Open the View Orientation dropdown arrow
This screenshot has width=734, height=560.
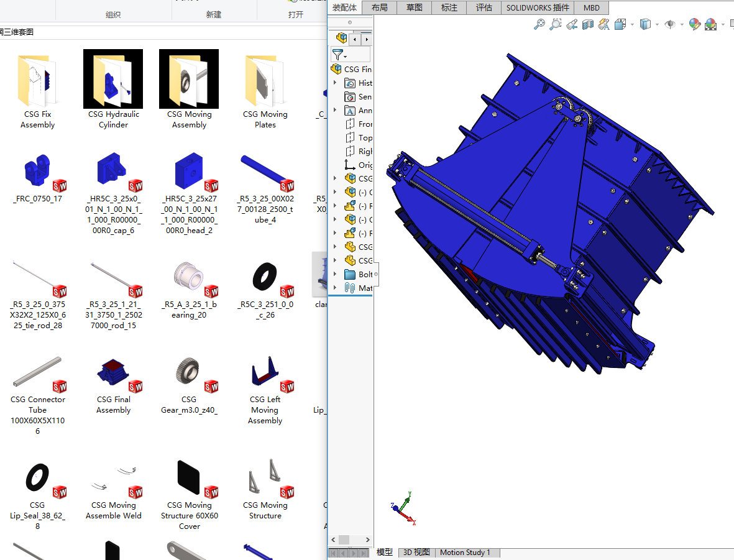632,25
